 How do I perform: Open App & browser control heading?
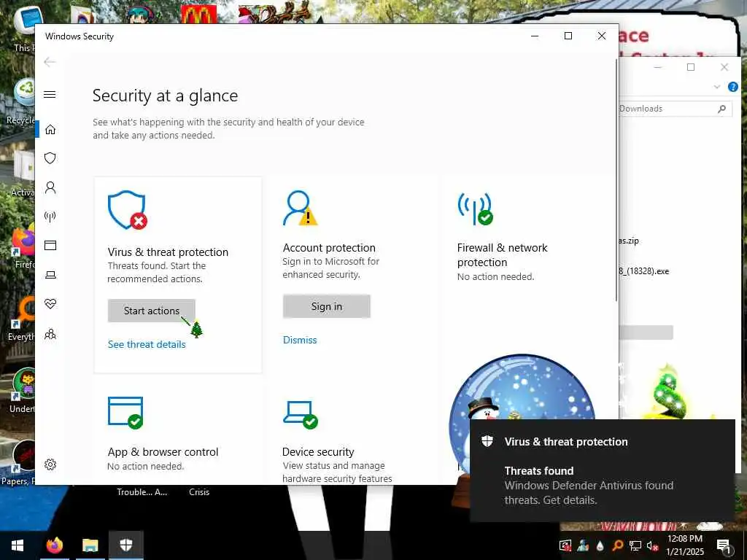[x=163, y=452]
